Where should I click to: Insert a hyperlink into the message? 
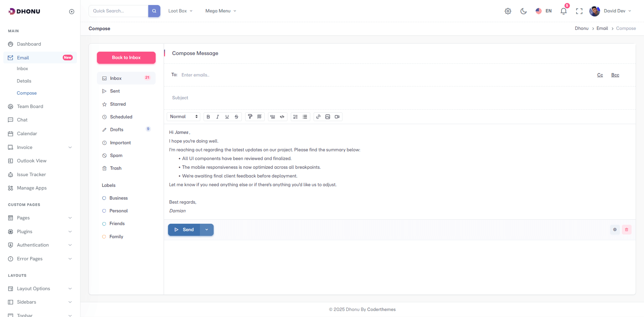(x=318, y=117)
